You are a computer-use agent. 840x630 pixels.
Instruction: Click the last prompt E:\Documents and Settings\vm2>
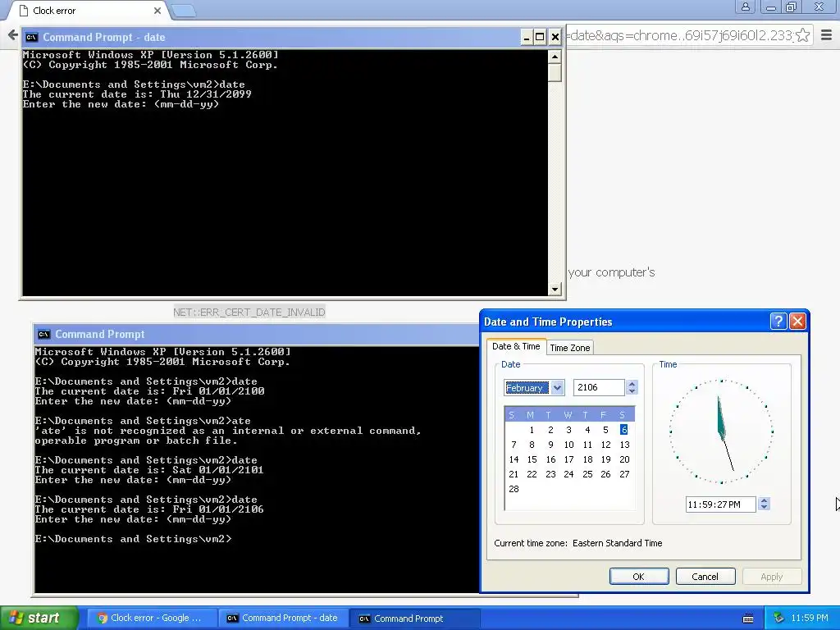(134, 539)
